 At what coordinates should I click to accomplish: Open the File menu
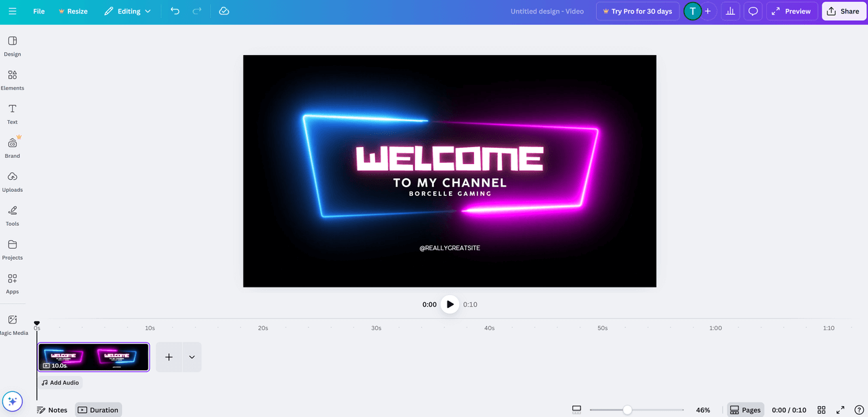tap(39, 12)
